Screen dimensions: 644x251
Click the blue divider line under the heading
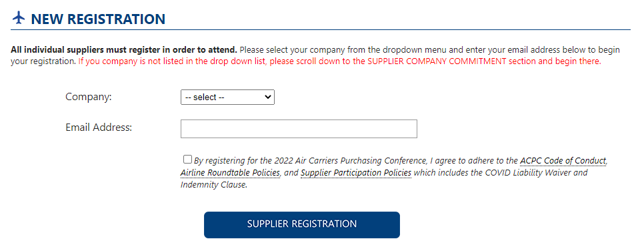pos(321,29)
